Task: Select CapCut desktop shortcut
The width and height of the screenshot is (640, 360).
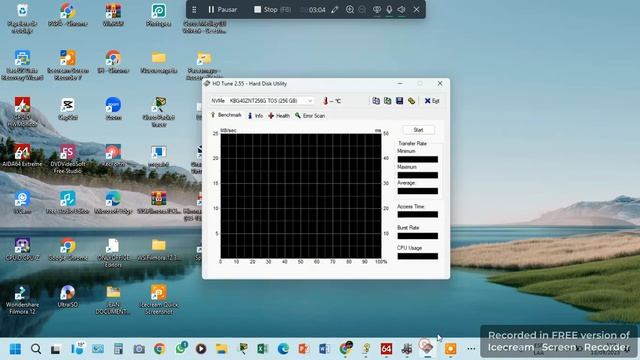Action: click(x=68, y=109)
